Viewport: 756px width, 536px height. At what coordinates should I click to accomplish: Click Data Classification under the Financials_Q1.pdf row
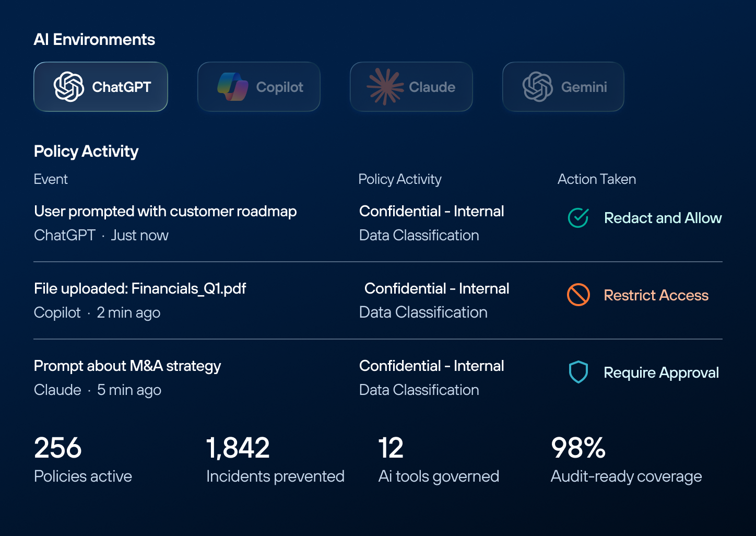click(423, 312)
